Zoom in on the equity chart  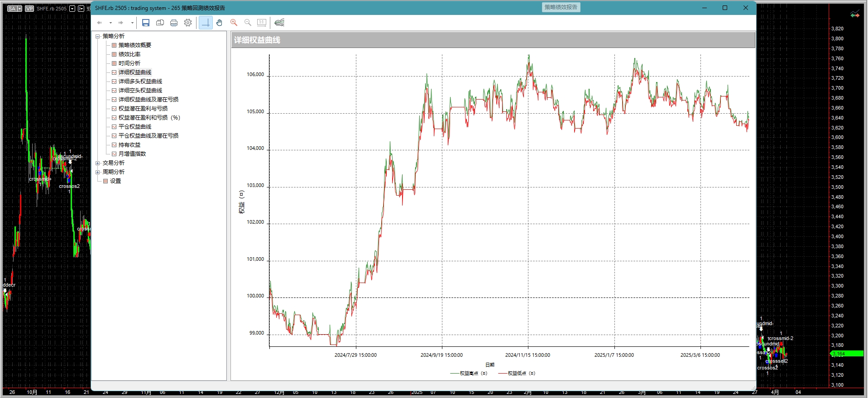tap(234, 23)
